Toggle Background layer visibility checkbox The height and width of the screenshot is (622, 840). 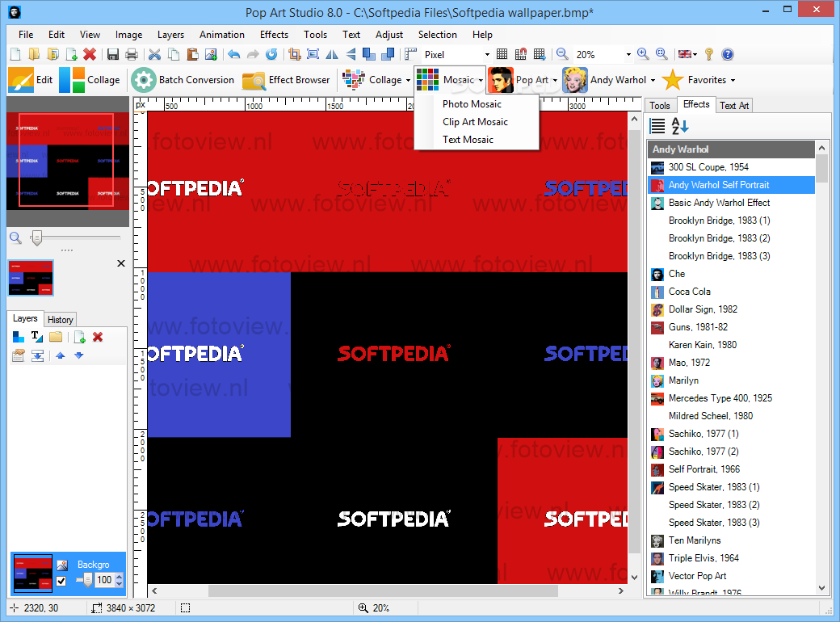click(61, 581)
